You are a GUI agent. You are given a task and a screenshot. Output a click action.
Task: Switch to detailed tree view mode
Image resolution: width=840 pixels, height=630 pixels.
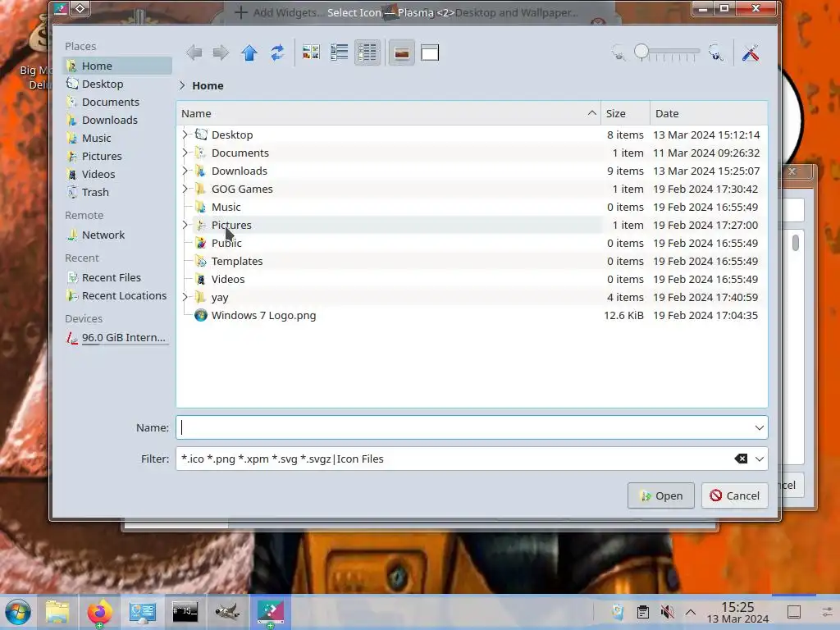coord(367,52)
